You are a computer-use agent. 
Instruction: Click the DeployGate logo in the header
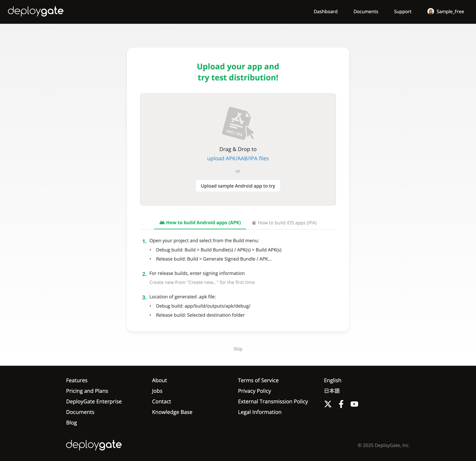coord(36,11)
